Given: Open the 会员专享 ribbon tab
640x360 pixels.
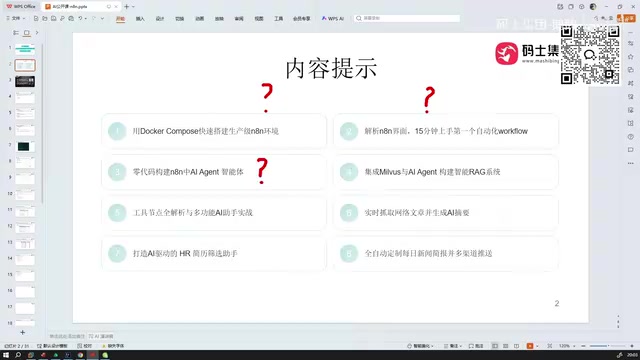Looking at the screenshot, I should tap(302, 19).
